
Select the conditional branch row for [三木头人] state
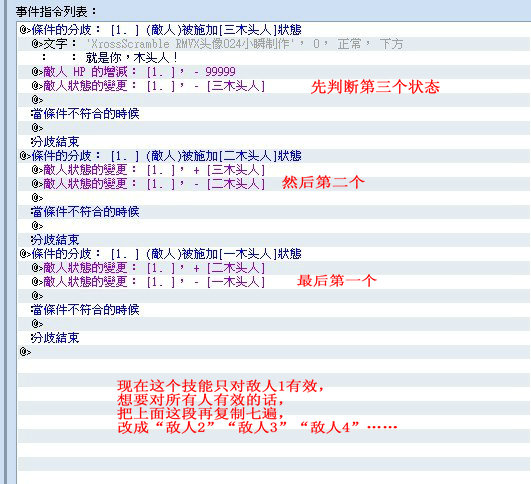tap(161, 30)
